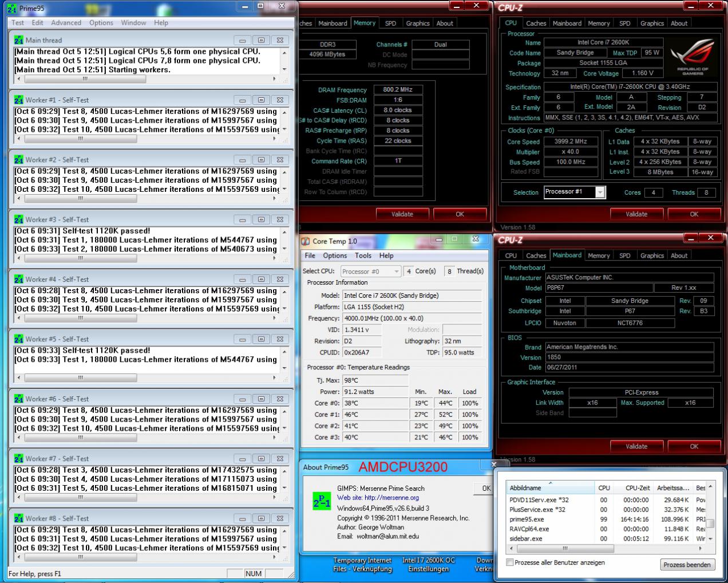Viewport: 728px width, 583px height.
Task: Select the prime95.exe process row
Action: point(606,519)
